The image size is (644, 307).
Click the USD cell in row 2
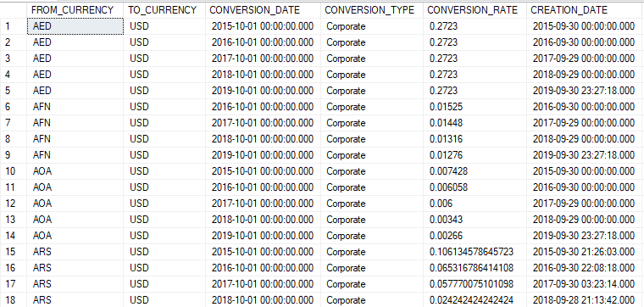pos(164,42)
